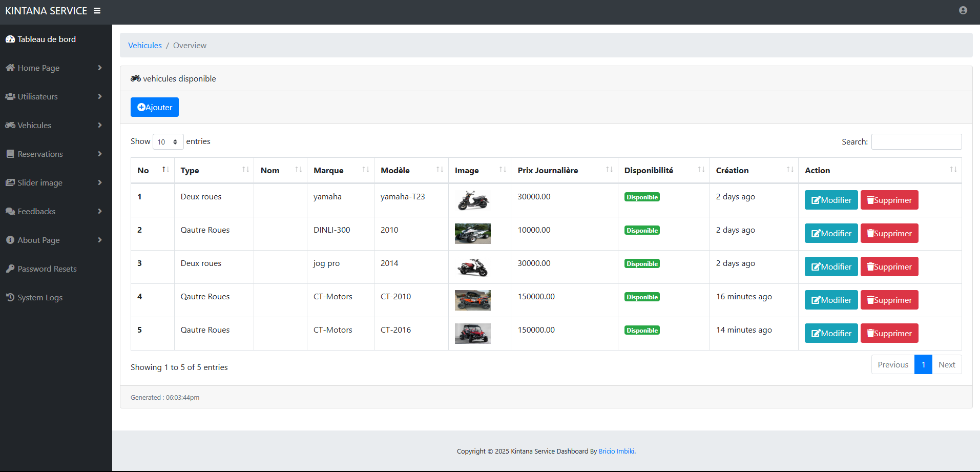Screen dimensions: 980x472
Task: Click the user profile icon top right
Action: [x=962, y=10]
